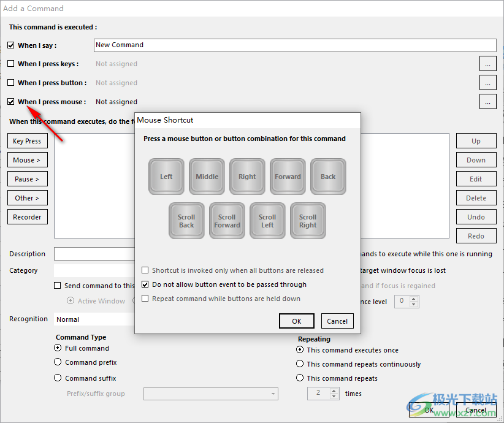Click the Redo button
This screenshot has width=504, height=423.
pos(476,235)
